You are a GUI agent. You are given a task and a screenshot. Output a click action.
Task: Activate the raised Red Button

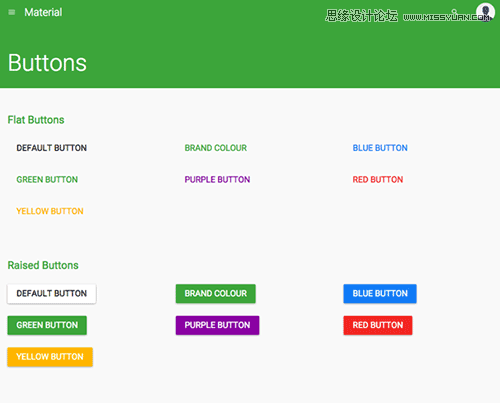point(378,325)
